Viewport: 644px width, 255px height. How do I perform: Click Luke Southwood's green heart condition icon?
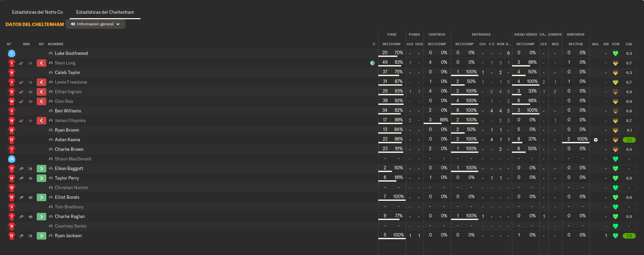click(x=616, y=53)
